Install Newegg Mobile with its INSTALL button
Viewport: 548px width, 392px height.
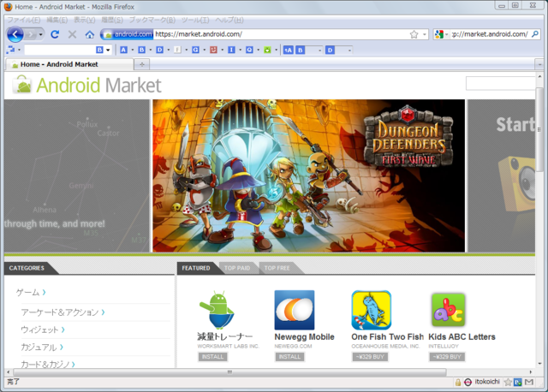point(289,357)
